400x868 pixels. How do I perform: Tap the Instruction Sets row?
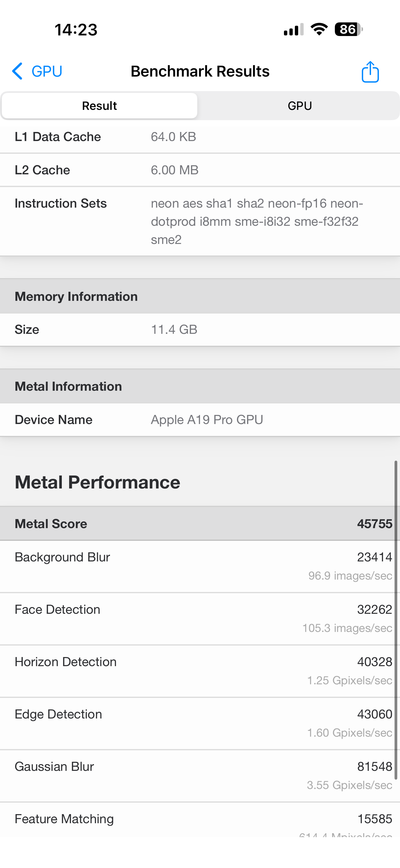[x=200, y=221]
